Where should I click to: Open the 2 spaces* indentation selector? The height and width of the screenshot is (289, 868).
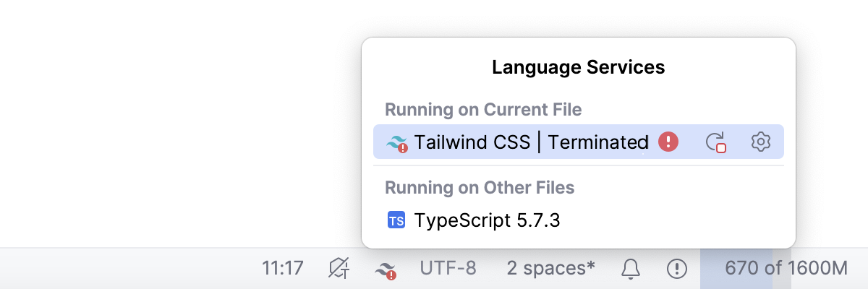click(550, 269)
